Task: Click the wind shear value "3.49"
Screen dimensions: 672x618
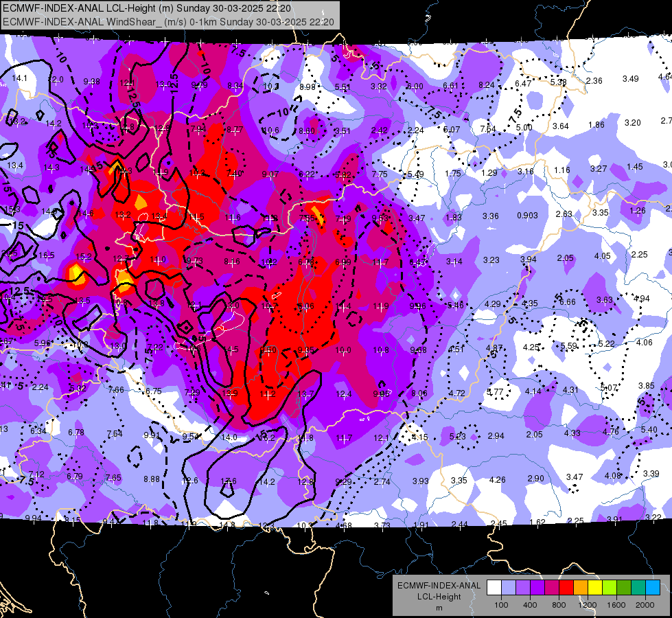Action: (630, 78)
